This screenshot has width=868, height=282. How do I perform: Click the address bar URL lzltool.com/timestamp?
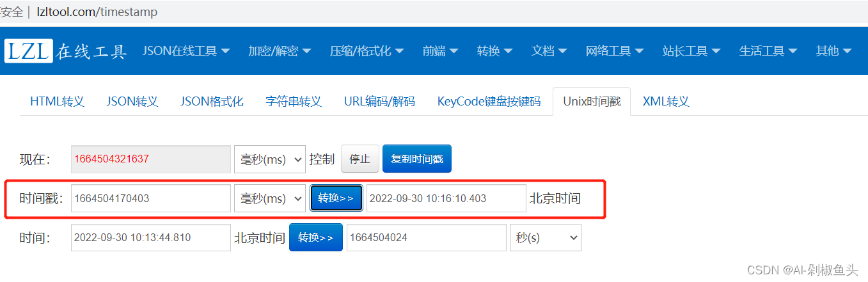click(x=97, y=12)
